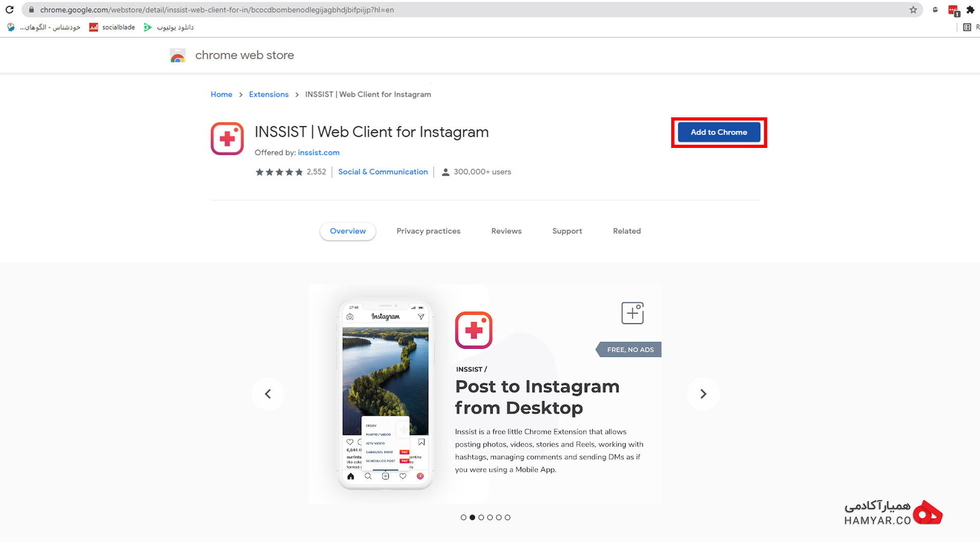Open the Social & Communication category
This screenshot has height=551, width=980.
tap(383, 172)
